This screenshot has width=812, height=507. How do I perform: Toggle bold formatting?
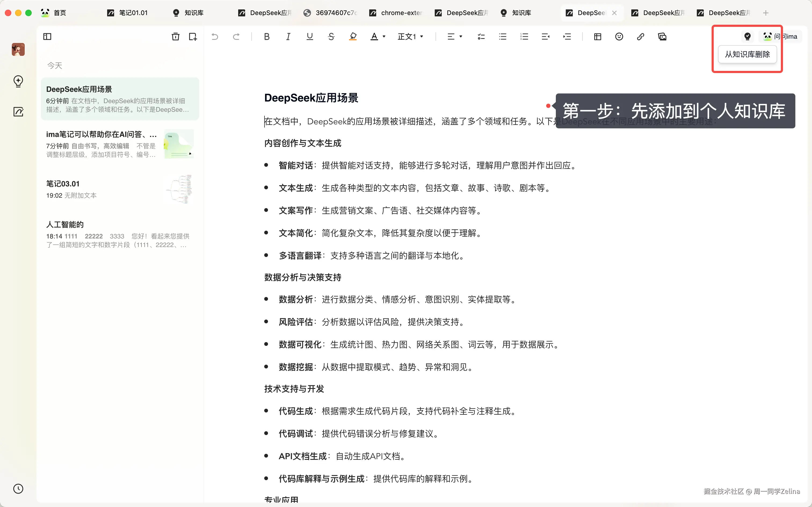coord(267,37)
